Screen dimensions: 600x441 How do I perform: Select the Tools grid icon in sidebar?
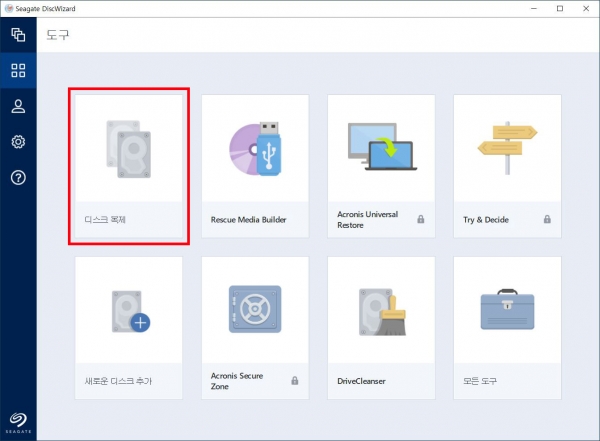point(18,71)
